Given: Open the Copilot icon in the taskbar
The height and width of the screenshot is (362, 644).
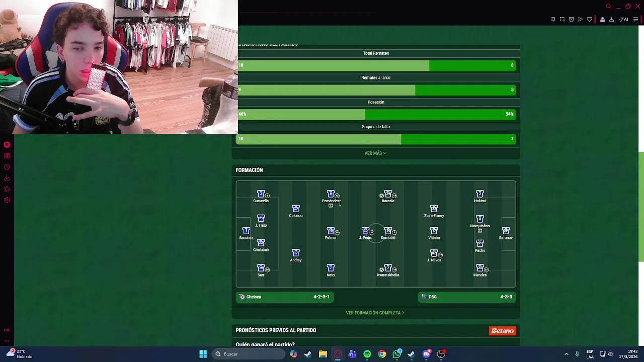Looking at the screenshot, I should [x=293, y=354].
